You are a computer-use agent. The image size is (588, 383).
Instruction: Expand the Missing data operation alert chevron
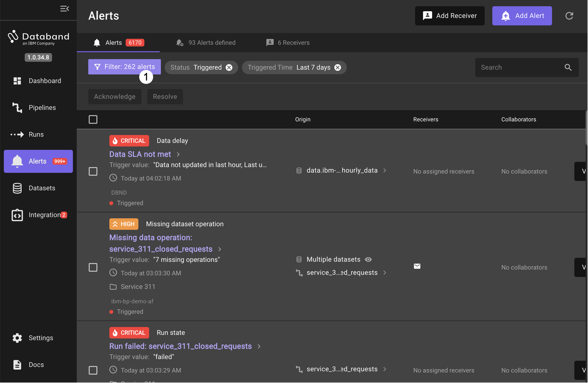(x=221, y=249)
